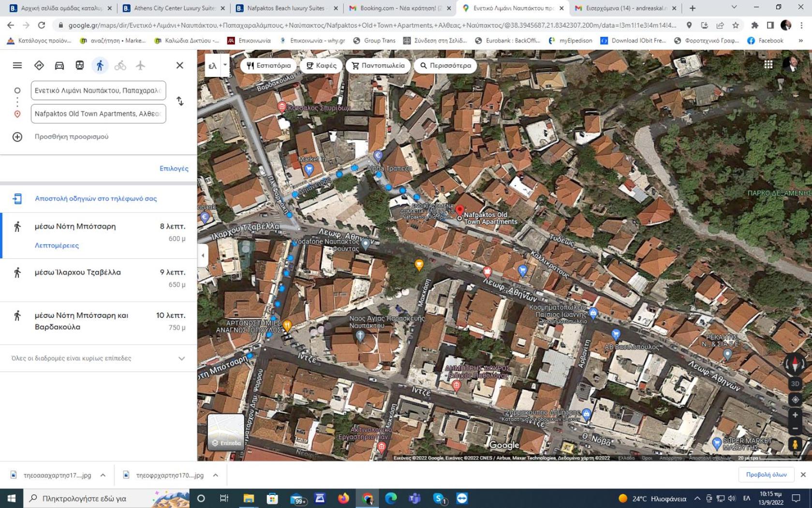The image size is (812, 508).
Task: Select the driving travel mode icon
Action: 59,65
